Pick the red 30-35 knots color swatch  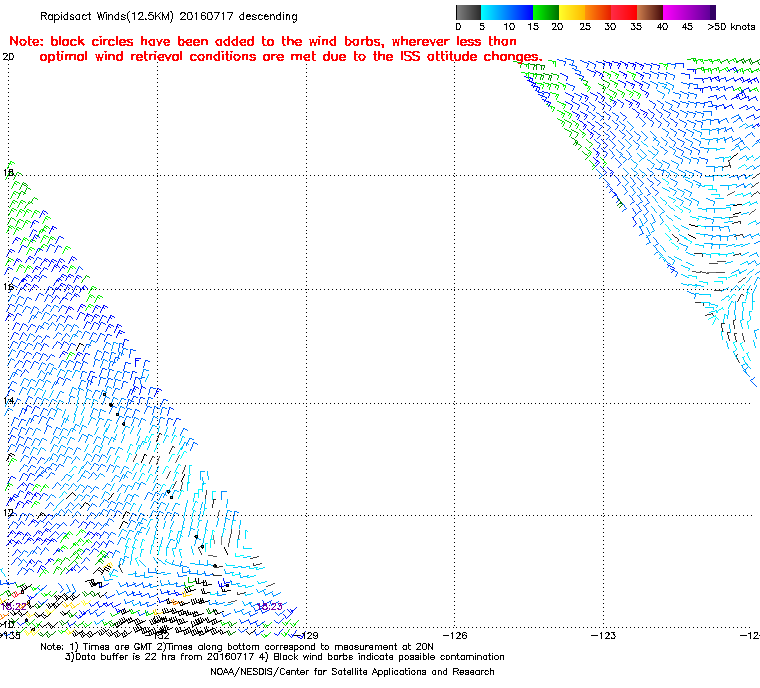point(624,12)
